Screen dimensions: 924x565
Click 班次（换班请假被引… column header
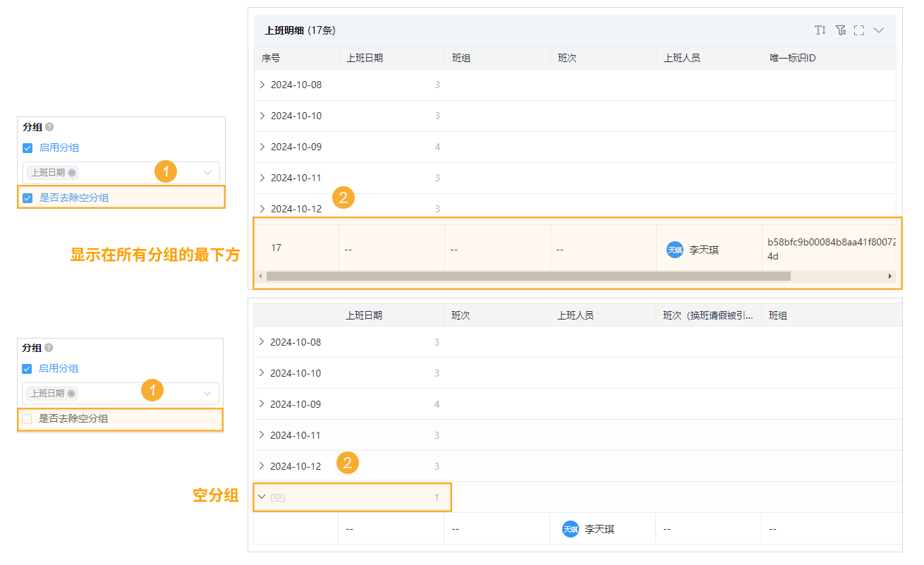coord(707,315)
